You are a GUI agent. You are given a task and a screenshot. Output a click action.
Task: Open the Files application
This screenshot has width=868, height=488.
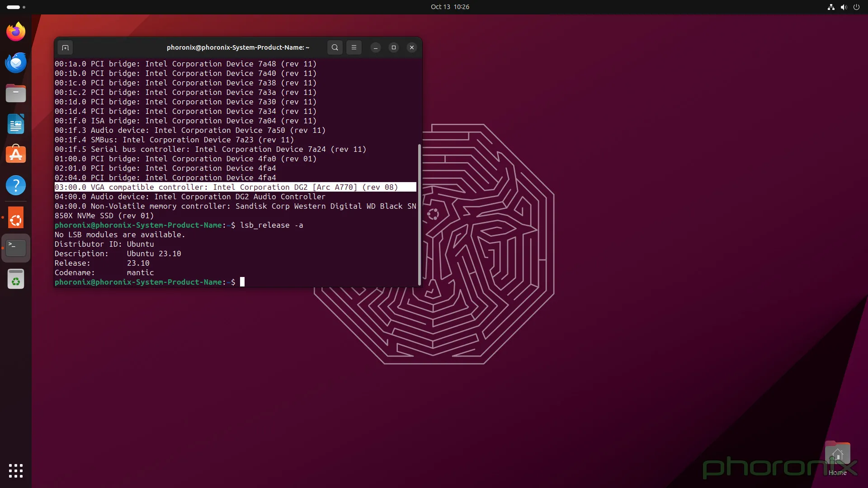15,93
